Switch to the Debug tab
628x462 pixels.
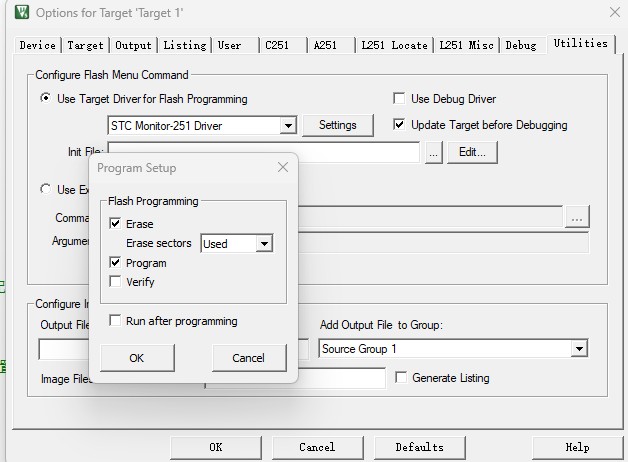coord(521,45)
